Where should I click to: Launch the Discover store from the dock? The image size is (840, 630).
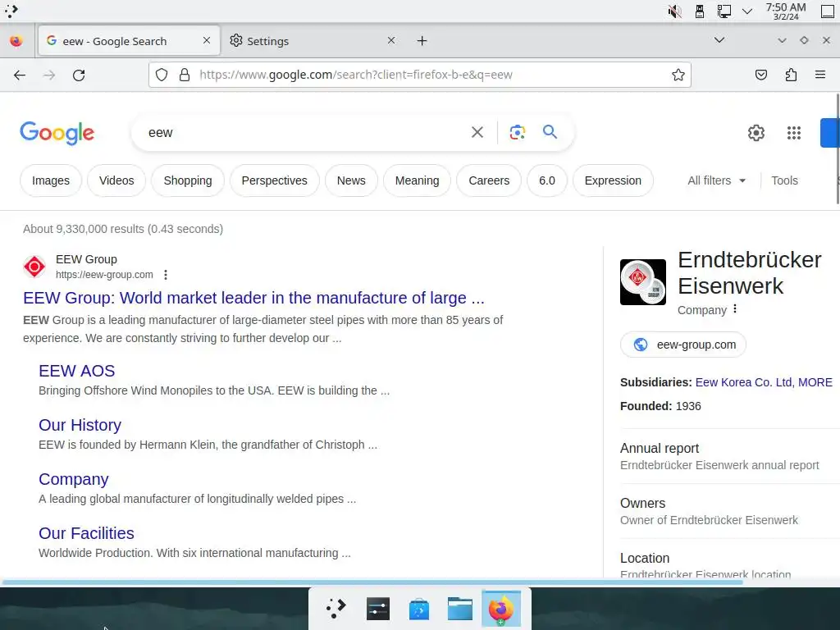[419, 609]
